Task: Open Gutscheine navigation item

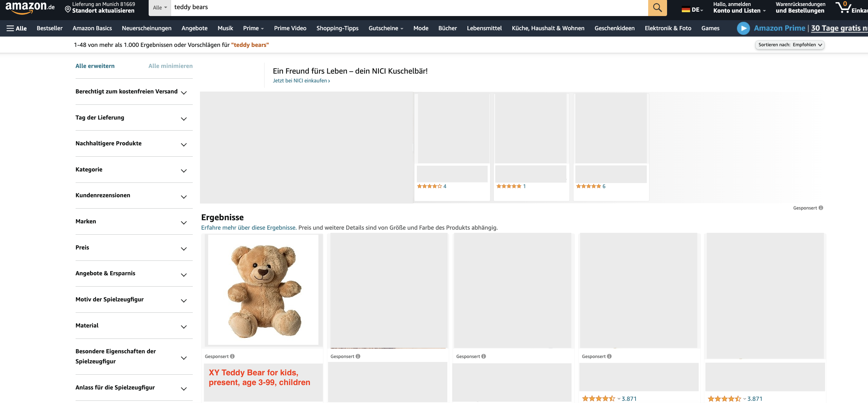Action: (x=385, y=28)
